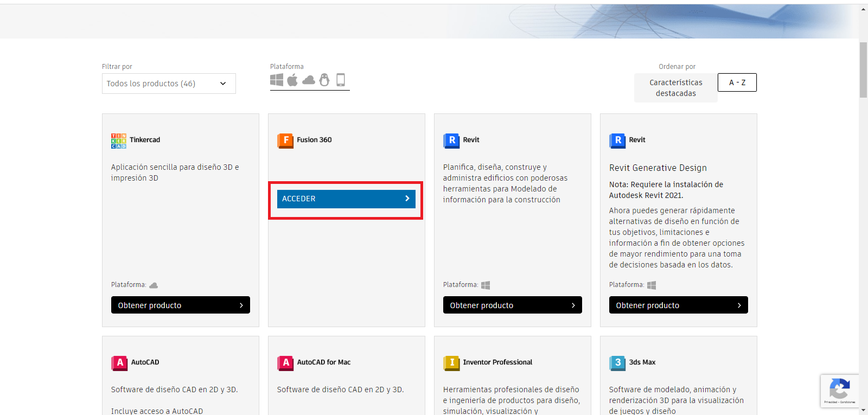The width and height of the screenshot is (868, 415).
Task: Click 'Software de diseño CAD' text under AutoCAD for Mac
Action: [340, 390]
